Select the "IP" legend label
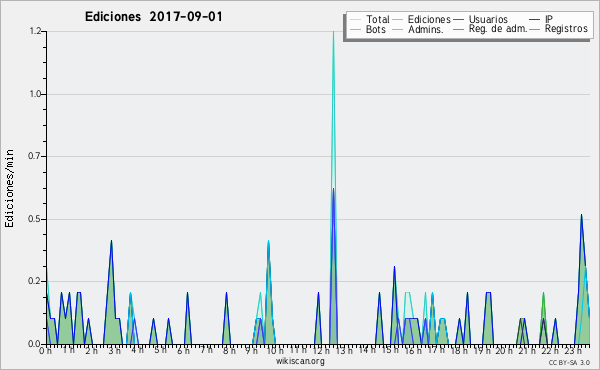This screenshot has width=600, height=370. coord(549,19)
